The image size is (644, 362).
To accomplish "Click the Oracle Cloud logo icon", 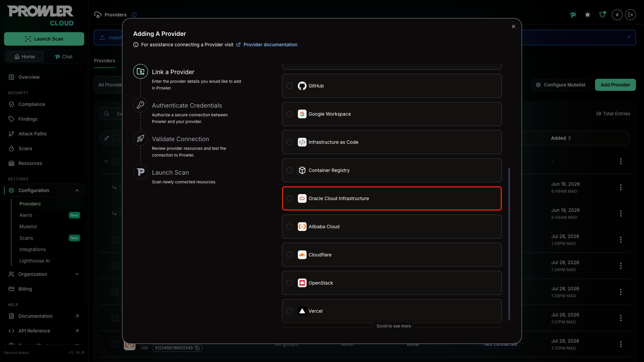I will click(302, 198).
